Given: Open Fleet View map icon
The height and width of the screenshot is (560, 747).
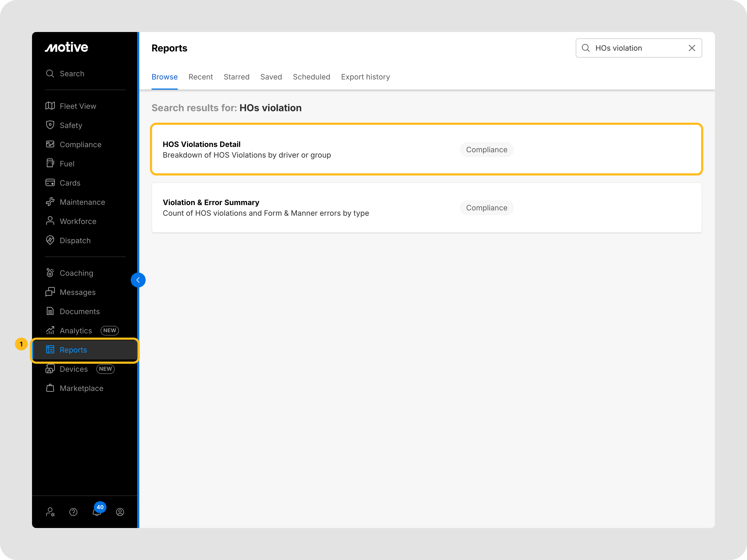Looking at the screenshot, I should (50, 106).
